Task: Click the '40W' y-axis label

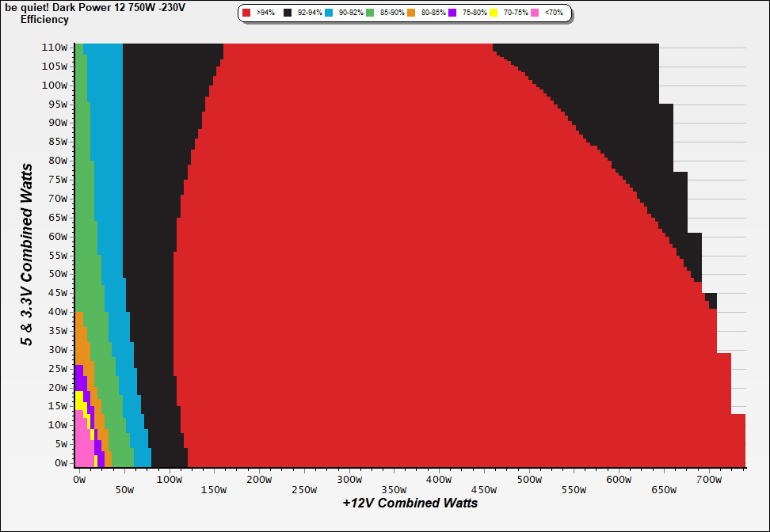Action: pyautogui.click(x=58, y=312)
